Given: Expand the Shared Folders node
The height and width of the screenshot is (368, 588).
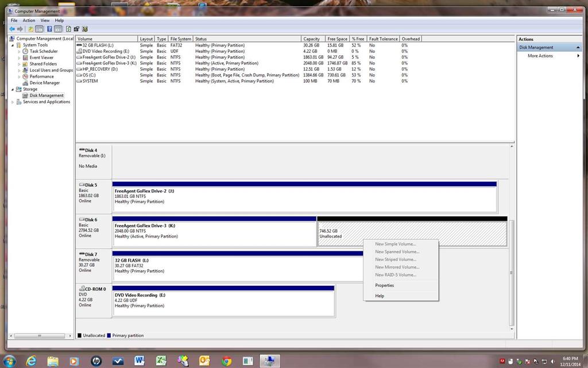Looking at the screenshot, I should (19, 64).
